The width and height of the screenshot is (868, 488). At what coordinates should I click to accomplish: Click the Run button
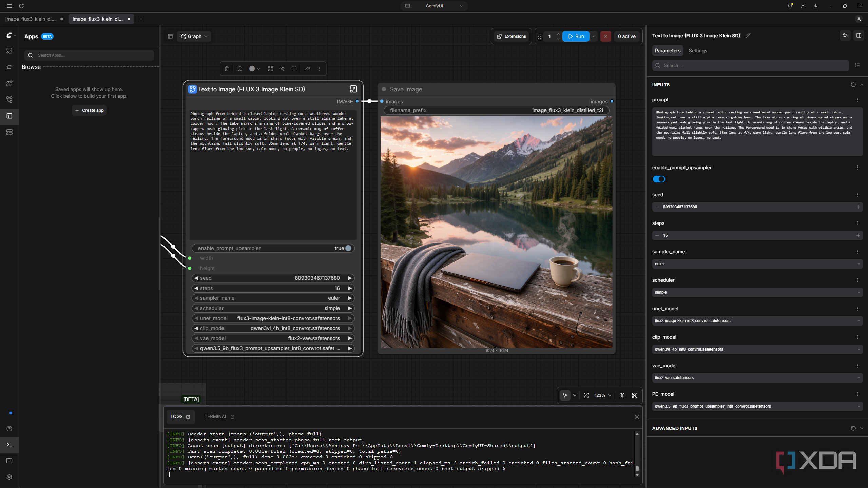pos(576,36)
